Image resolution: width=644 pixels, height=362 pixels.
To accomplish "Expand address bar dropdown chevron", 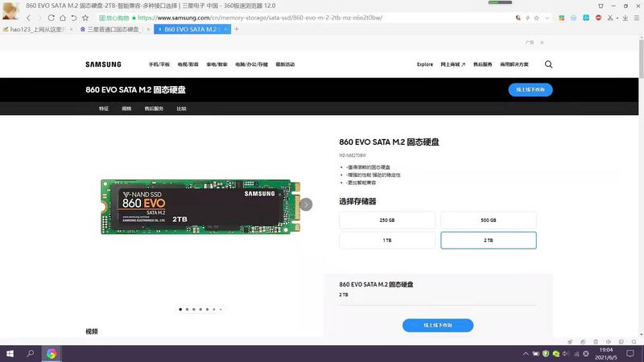I will (x=547, y=18).
